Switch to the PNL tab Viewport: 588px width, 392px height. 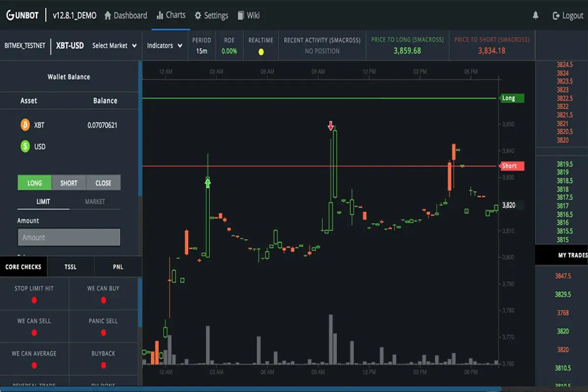point(118,267)
